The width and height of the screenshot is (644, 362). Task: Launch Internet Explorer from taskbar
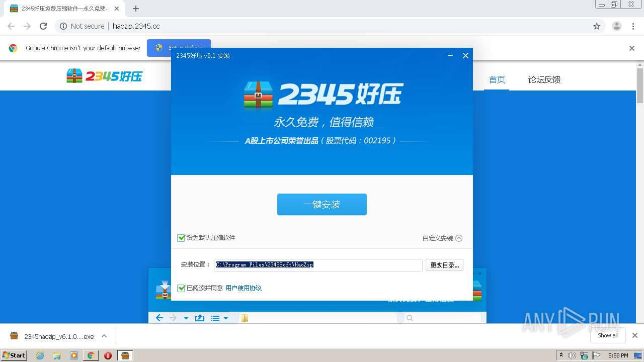(x=40, y=355)
